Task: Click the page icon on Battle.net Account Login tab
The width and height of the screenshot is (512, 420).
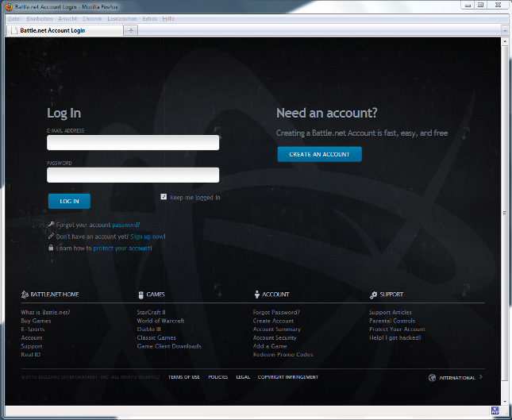Action: coord(13,31)
